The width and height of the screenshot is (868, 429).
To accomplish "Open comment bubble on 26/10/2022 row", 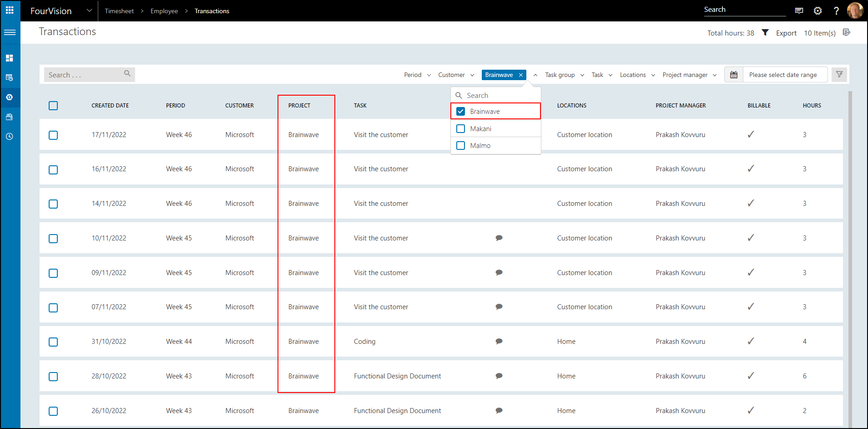I will [x=499, y=410].
